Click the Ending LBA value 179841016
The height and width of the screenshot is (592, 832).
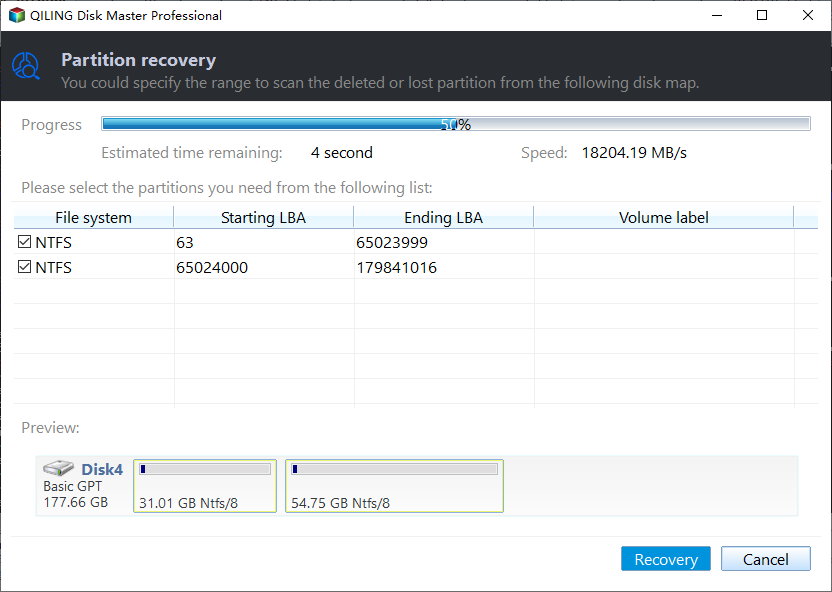[x=396, y=267]
